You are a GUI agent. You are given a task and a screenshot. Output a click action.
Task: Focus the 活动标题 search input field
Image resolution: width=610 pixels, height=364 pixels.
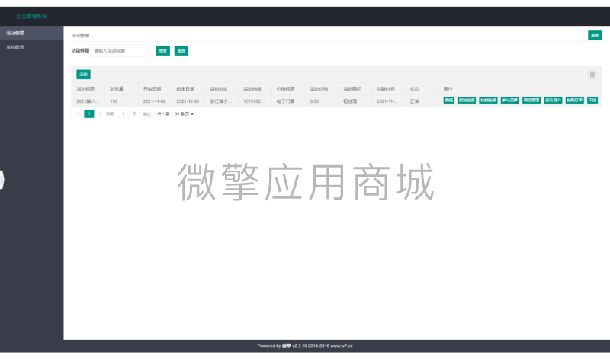tap(120, 51)
